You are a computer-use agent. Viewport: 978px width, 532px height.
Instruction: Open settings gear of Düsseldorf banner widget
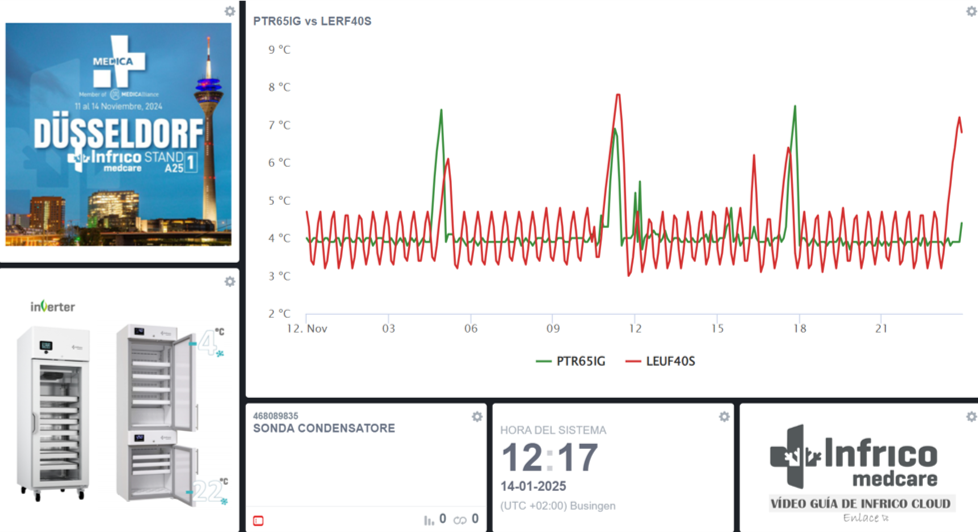[230, 11]
